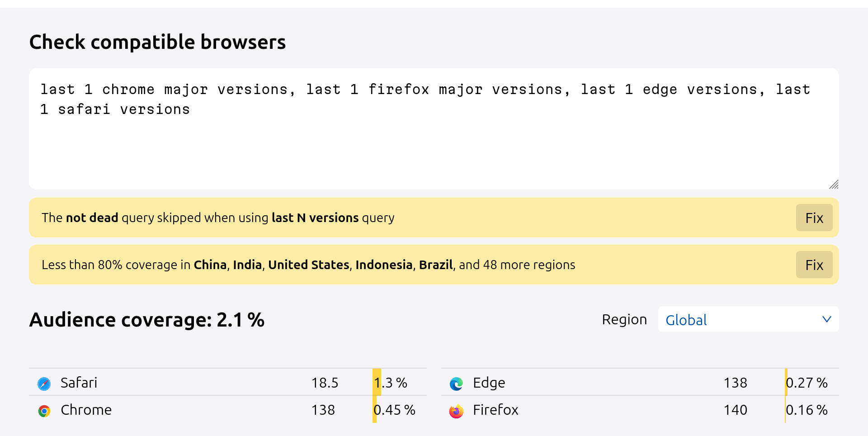Select the Edge 138 version entry
868x436 pixels.
735,383
